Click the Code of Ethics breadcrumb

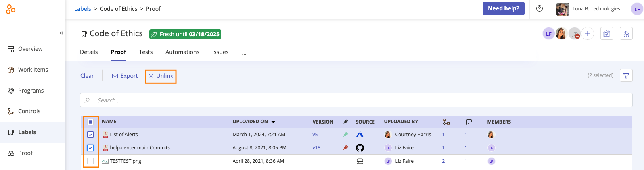pos(119,9)
